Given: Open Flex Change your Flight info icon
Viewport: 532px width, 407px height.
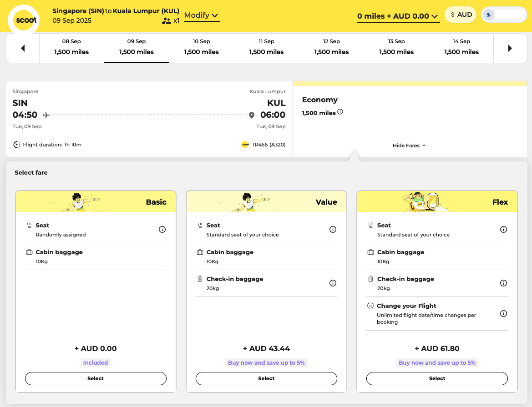Looking at the screenshot, I should tap(503, 314).
